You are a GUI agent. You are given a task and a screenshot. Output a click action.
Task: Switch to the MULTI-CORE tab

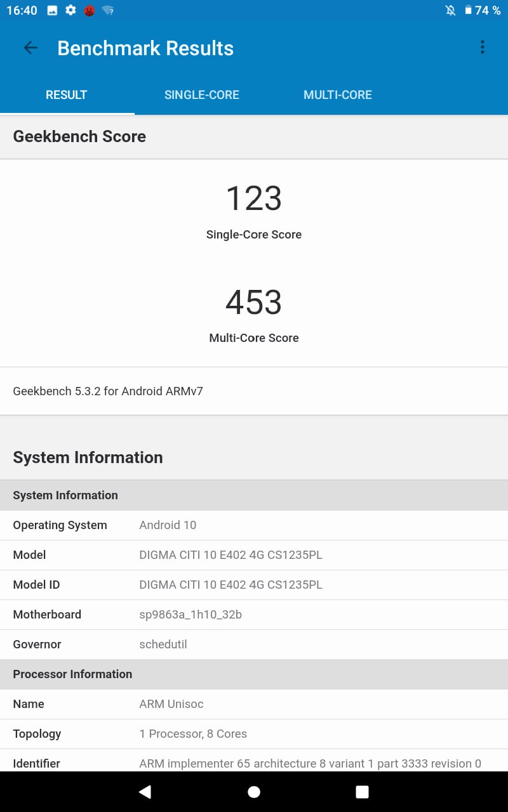click(x=337, y=95)
